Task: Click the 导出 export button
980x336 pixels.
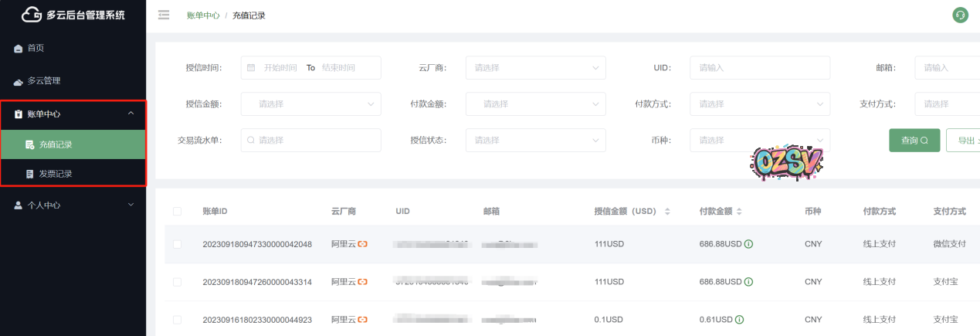Action: pos(965,140)
